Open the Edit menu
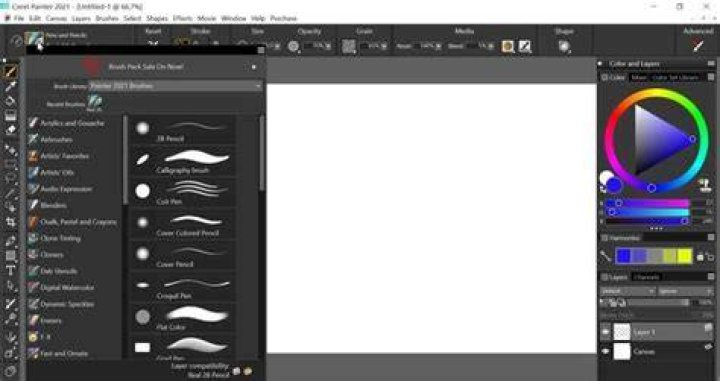Viewport: 720px width, 381px height. pos(35,18)
